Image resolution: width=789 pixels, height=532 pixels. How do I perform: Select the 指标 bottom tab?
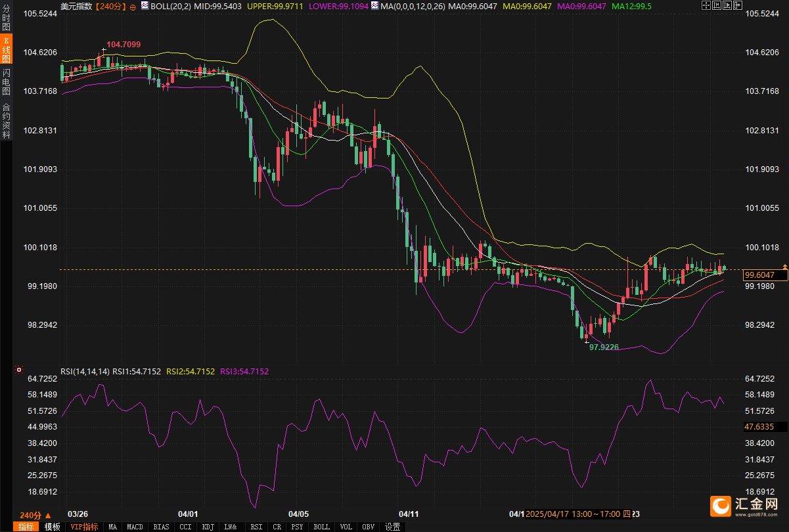(x=26, y=527)
